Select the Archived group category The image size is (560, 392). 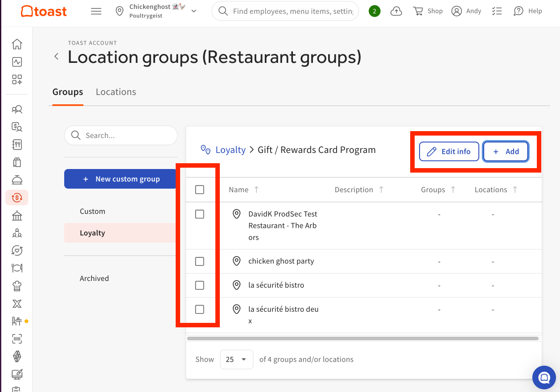pyautogui.click(x=94, y=278)
